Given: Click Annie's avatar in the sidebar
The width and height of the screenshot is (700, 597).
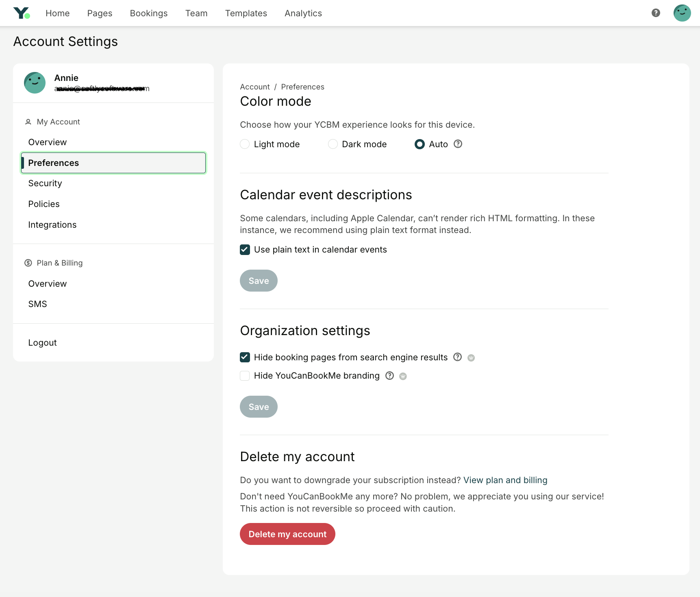Looking at the screenshot, I should click(x=35, y=83).
